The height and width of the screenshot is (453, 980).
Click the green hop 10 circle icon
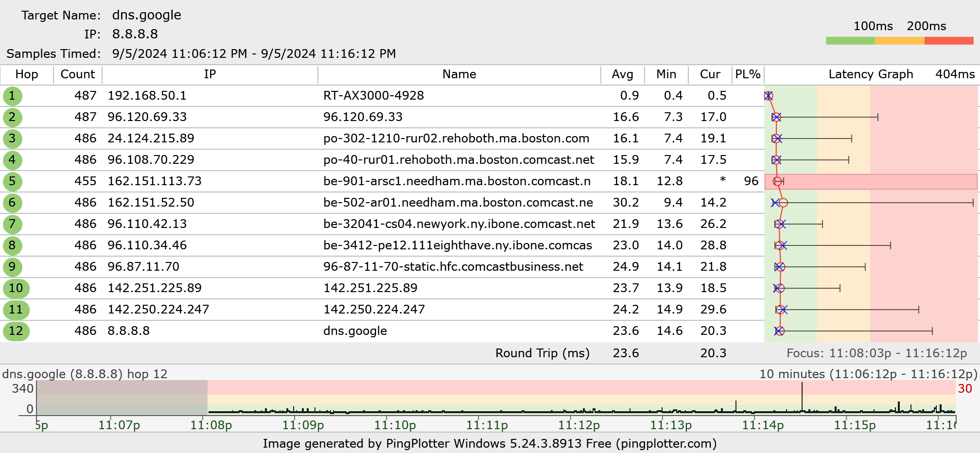pyautogui.click(x=16, y=288)
